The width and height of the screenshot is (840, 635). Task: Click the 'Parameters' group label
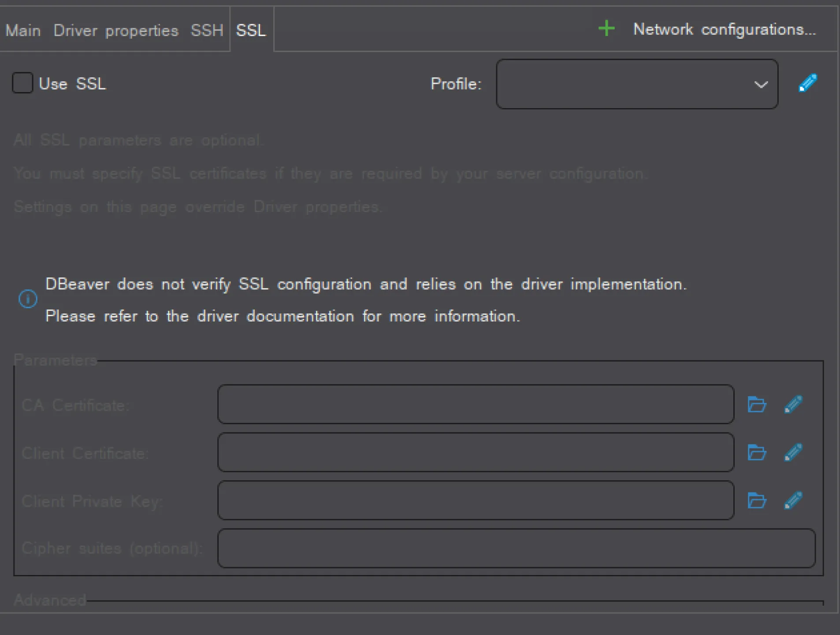tap(56, 360)
